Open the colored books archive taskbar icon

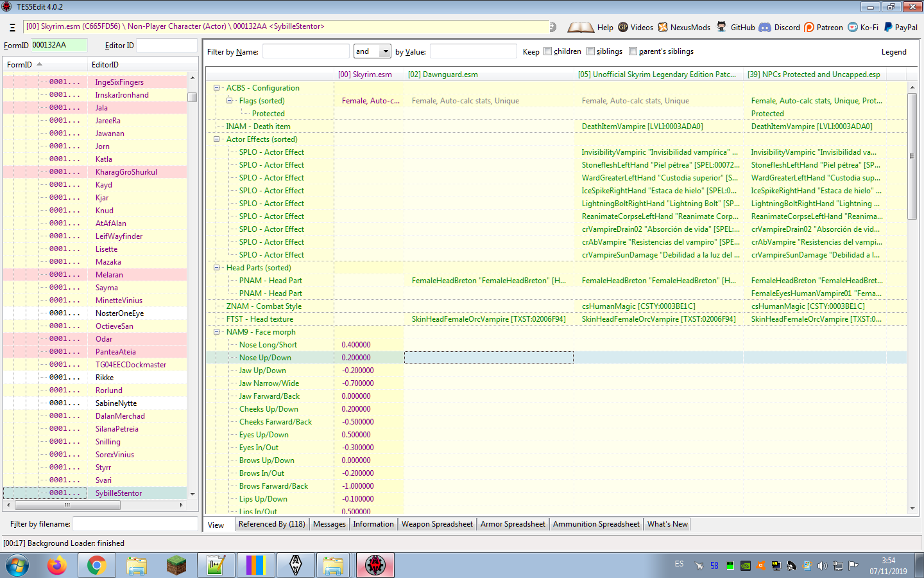255,565
